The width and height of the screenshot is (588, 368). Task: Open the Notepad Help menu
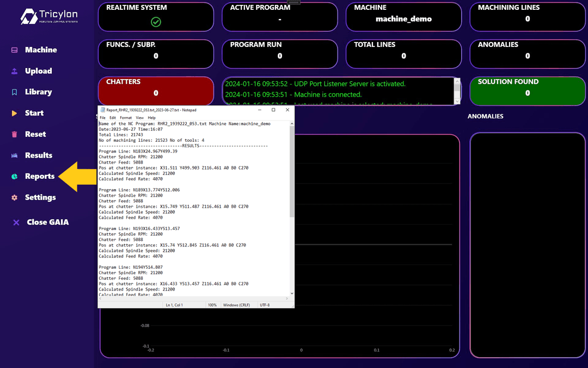coord(152,118)
